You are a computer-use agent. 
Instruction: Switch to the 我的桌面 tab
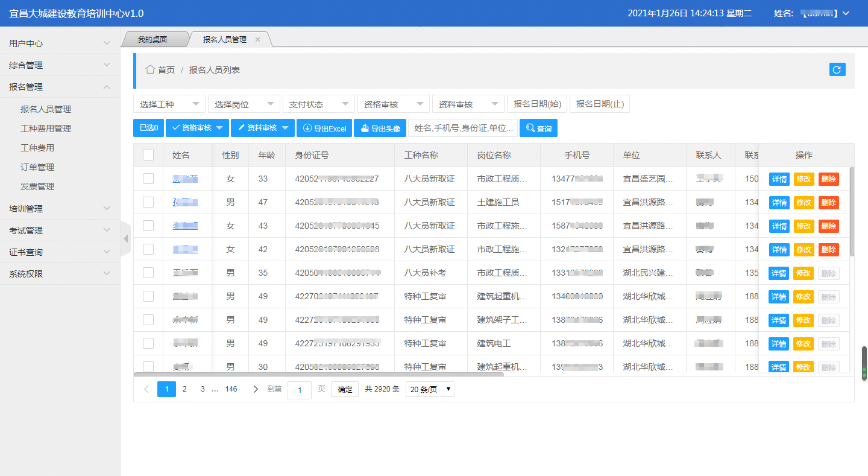point(153,39)
